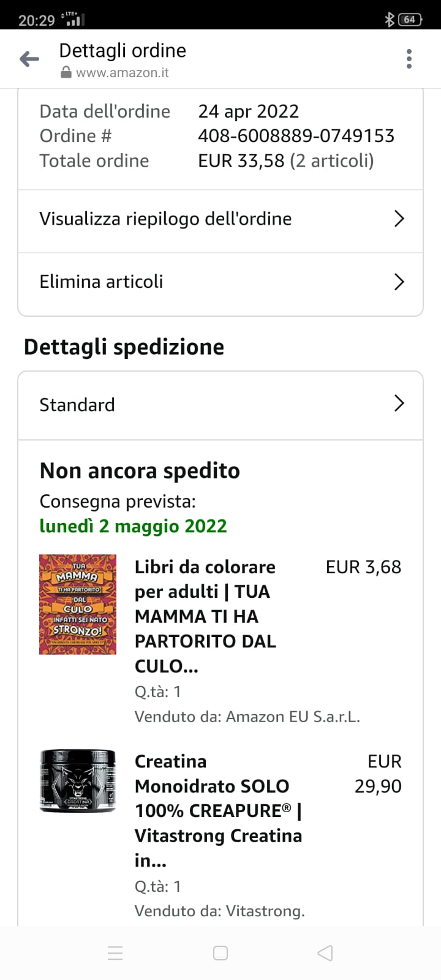441x980 pixels.
Task: Tap the www.amazon.it address text
Action: click(123, 73)
